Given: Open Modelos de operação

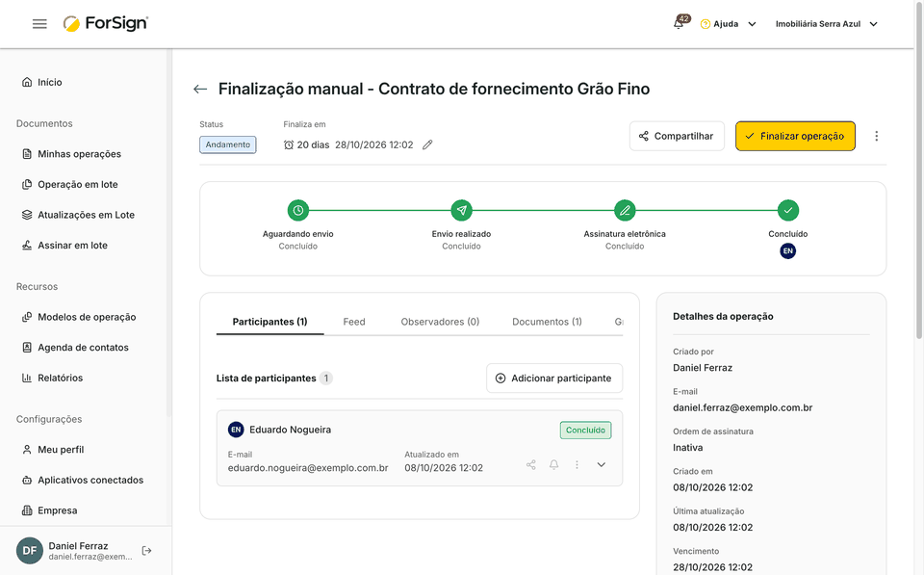Looking at the screenshot, I should tap(79, 317).
